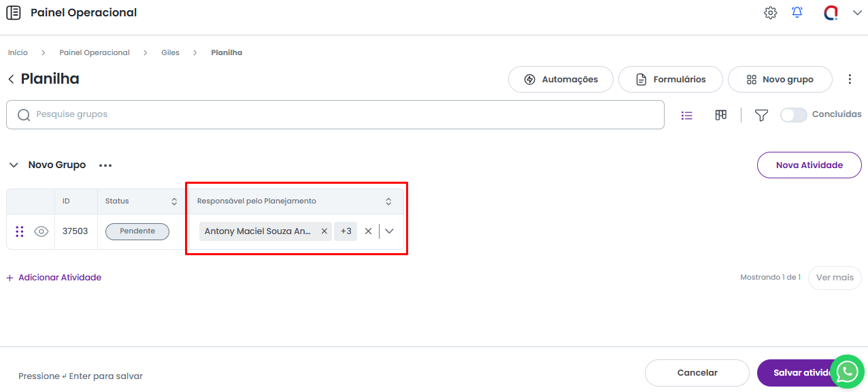Switch to list view icon
This screenshot has height=392, width=868.
[687, 116]
